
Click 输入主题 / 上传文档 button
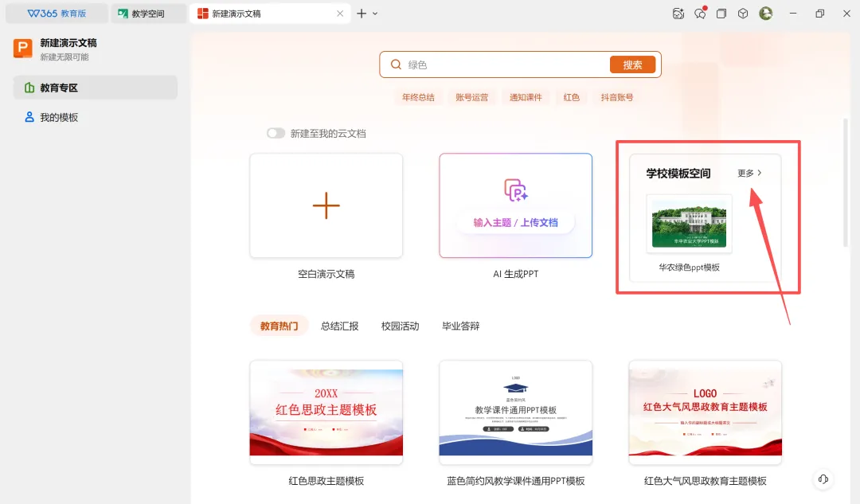[x=515, y=223]
